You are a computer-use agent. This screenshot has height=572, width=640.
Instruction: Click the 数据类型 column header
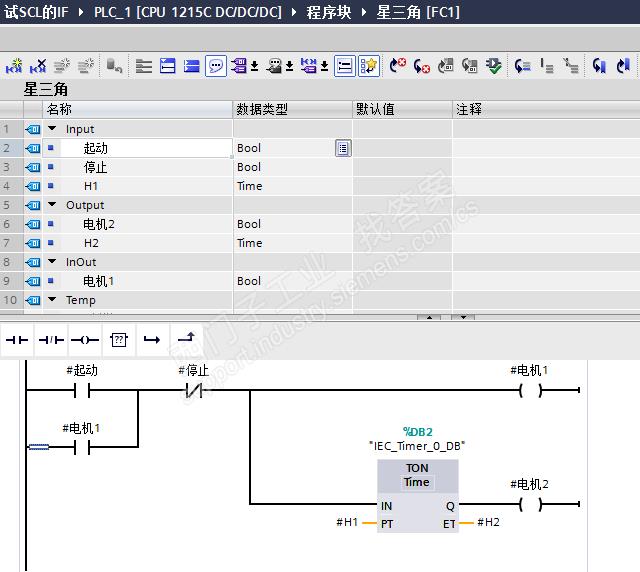pos(293,109)
